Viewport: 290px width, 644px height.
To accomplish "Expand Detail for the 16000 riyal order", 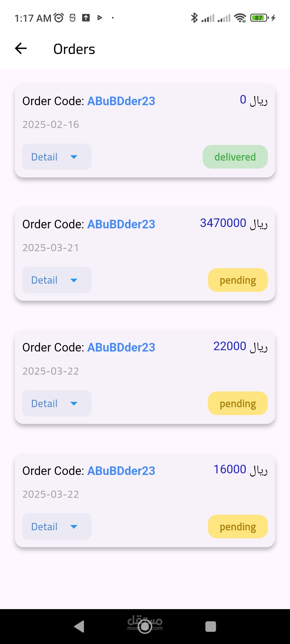I will (x=57, y=526).
